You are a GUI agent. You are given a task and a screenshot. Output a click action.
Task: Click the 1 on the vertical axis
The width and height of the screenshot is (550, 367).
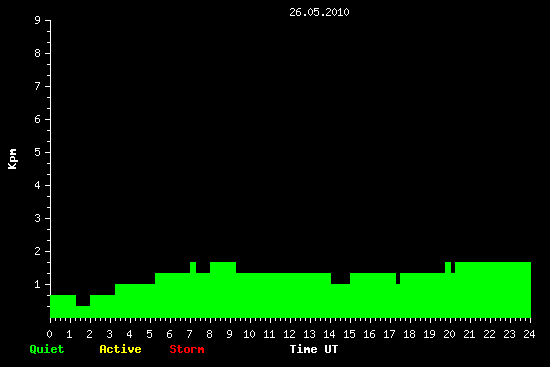[38, 284]
